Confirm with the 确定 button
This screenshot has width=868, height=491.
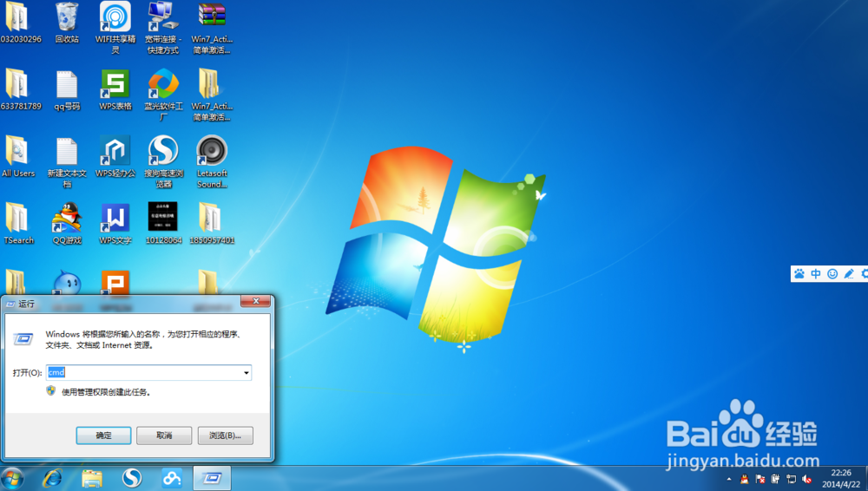tap(103, 435)
